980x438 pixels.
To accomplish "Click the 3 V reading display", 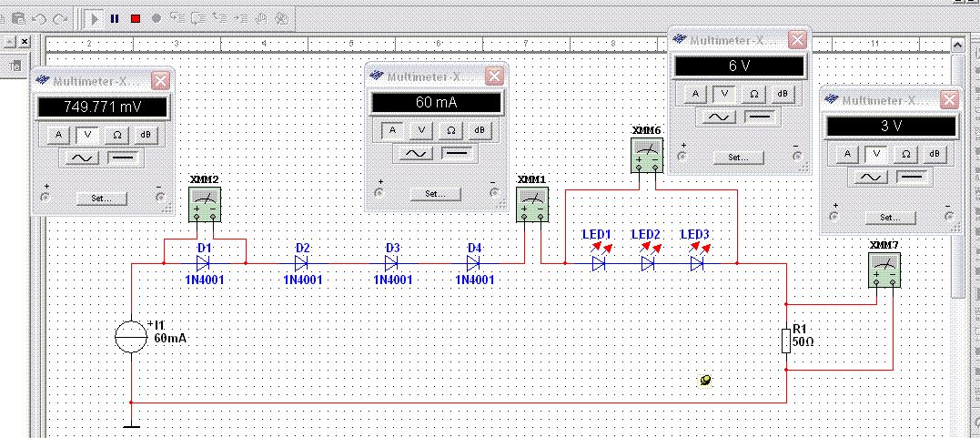I will (x=891, y=127).
